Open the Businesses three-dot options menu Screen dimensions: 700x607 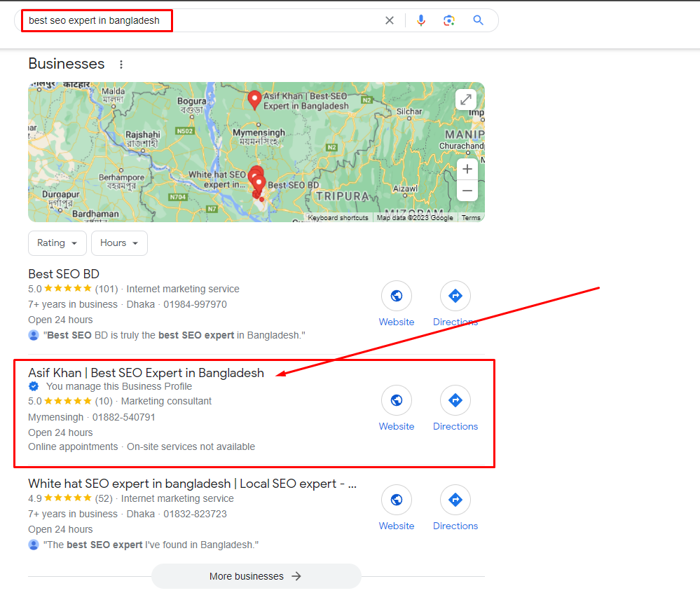point(121,64)
